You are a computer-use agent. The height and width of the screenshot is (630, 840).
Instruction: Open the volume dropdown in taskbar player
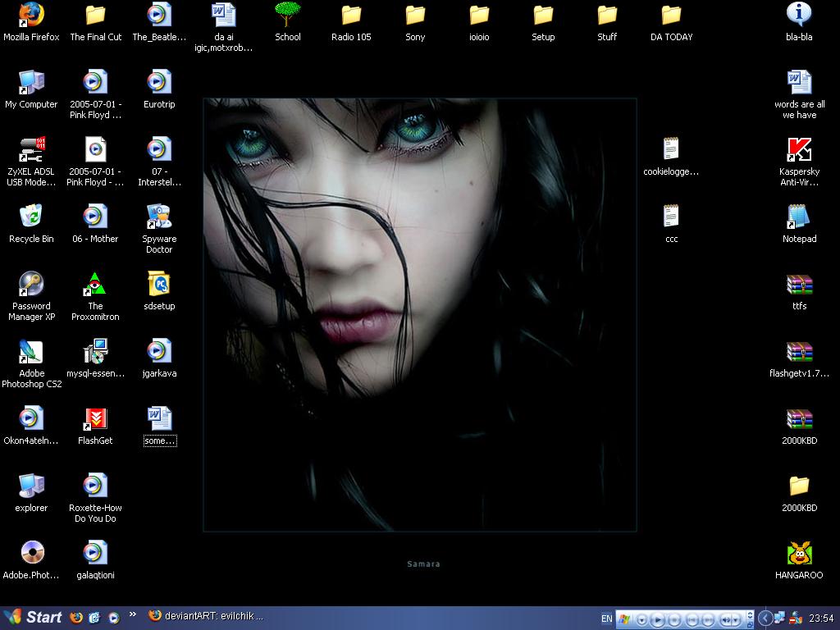click(x=736, y=620)
